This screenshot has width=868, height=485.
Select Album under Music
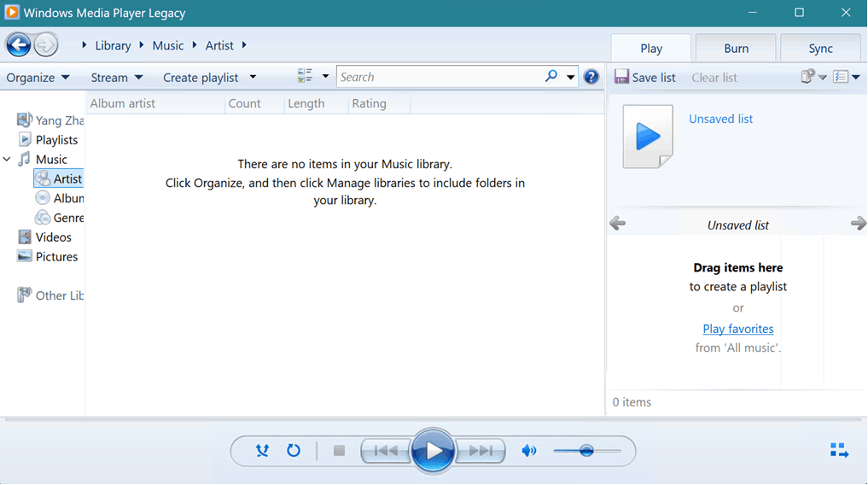tap(59, 197)
